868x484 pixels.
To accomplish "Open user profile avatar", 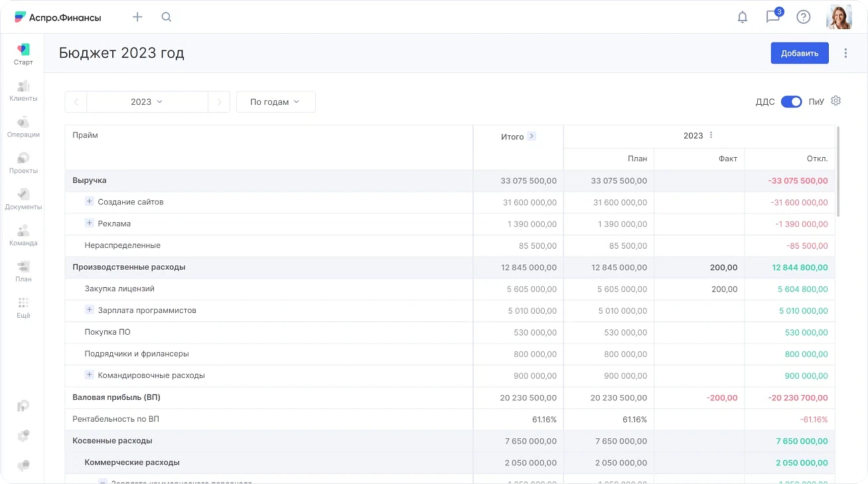I will coord(839,17).
